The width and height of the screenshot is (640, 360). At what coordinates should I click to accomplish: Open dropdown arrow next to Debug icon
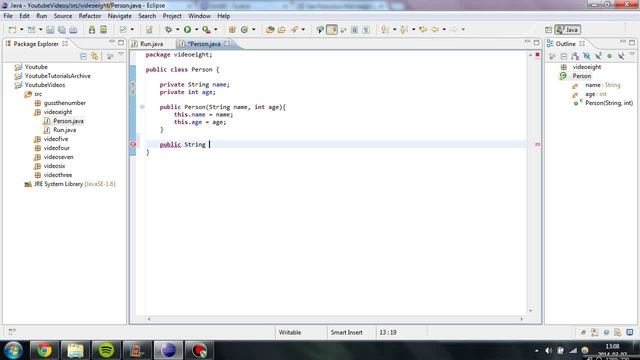(177, 29)
